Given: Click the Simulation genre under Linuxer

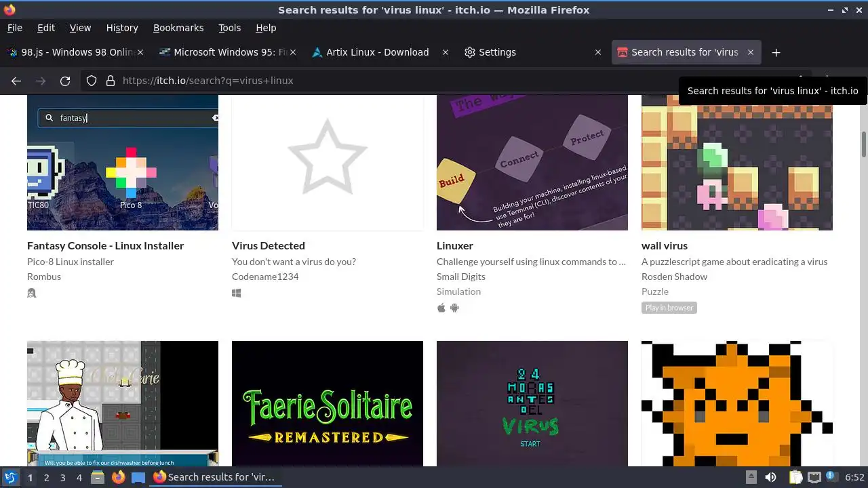Looking at the screenshot, I should [x=458, y=291].
